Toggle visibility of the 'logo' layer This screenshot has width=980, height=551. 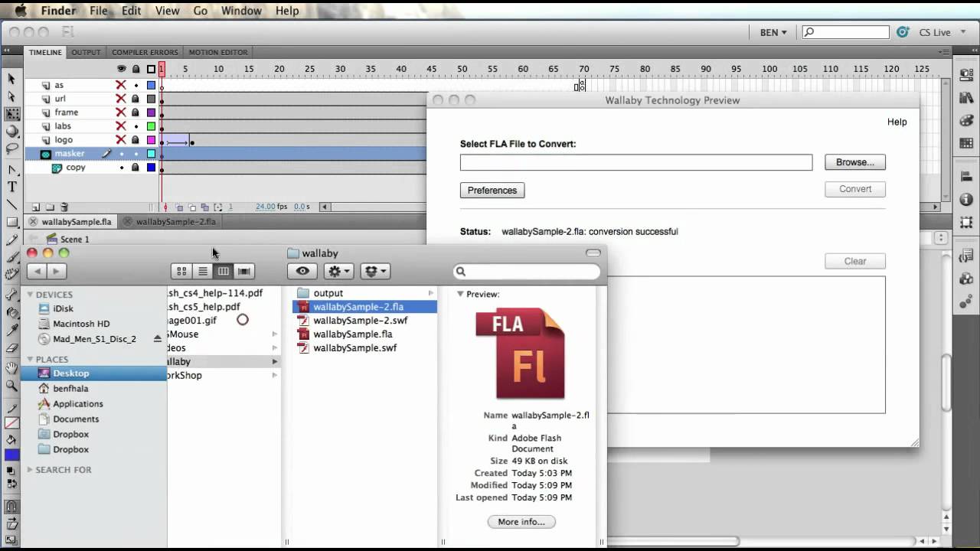coord(121,140)
